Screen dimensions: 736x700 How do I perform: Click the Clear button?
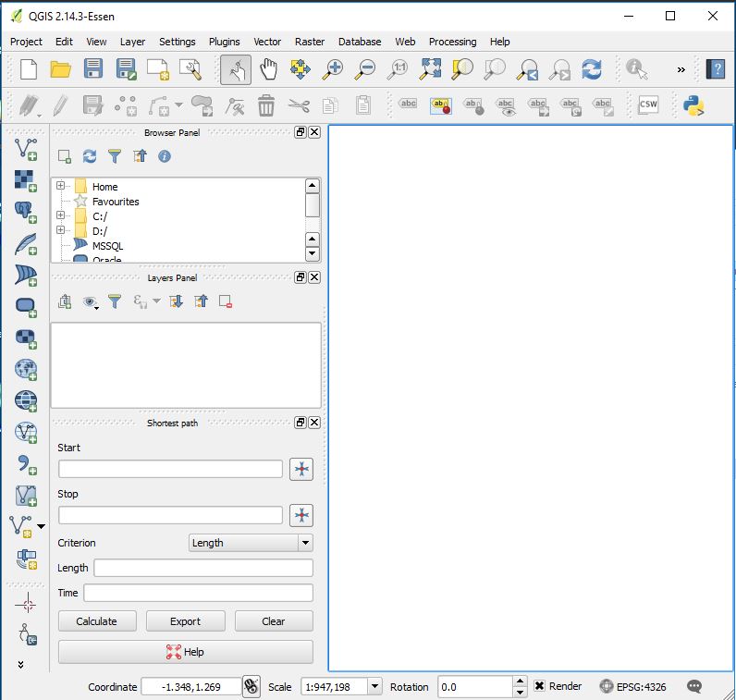pyautogui.click(x=274, y=621)
